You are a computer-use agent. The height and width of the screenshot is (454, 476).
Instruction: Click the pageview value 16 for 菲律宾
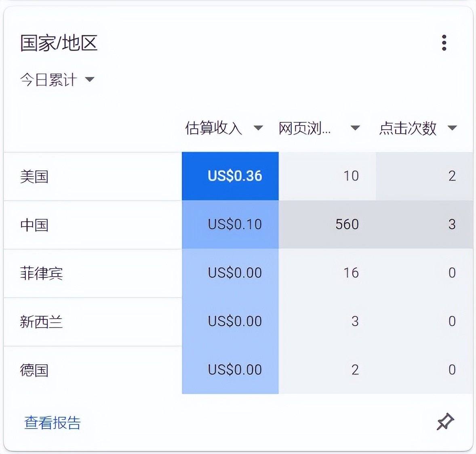351,273
